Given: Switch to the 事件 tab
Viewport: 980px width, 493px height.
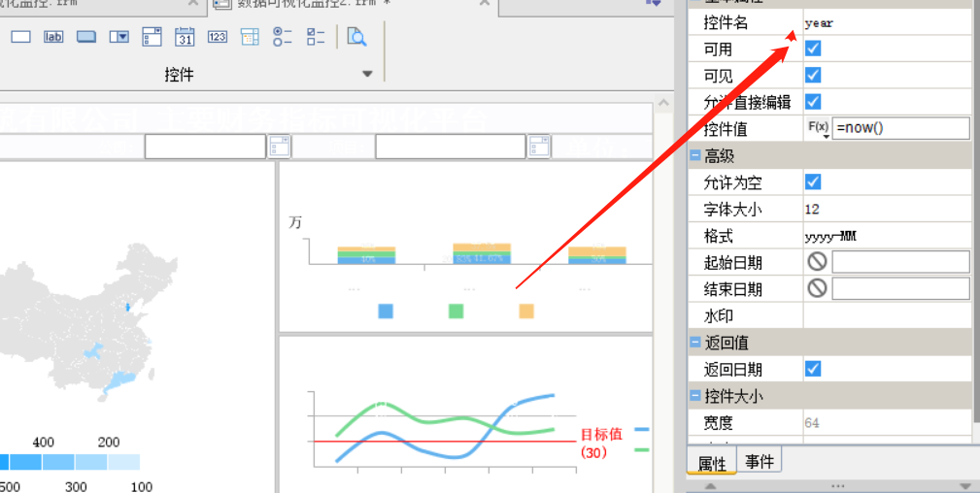Looking at the screenshot, I should [760, 461].
